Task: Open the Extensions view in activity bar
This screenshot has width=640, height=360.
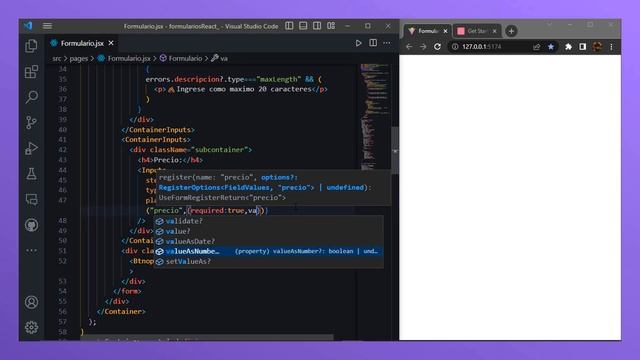Action: point(31,72)
